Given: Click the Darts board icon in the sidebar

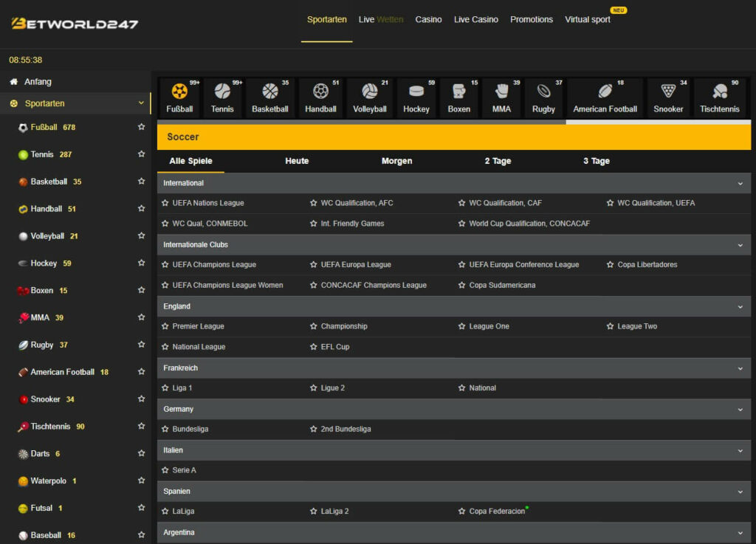Looking at the screenshot, I should click(23, 454).
